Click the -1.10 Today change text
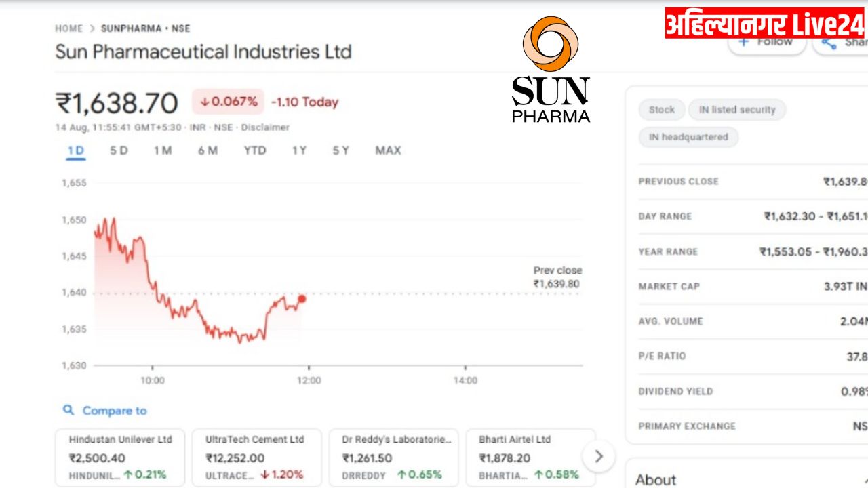868x488 pixels. coord(304,102)
